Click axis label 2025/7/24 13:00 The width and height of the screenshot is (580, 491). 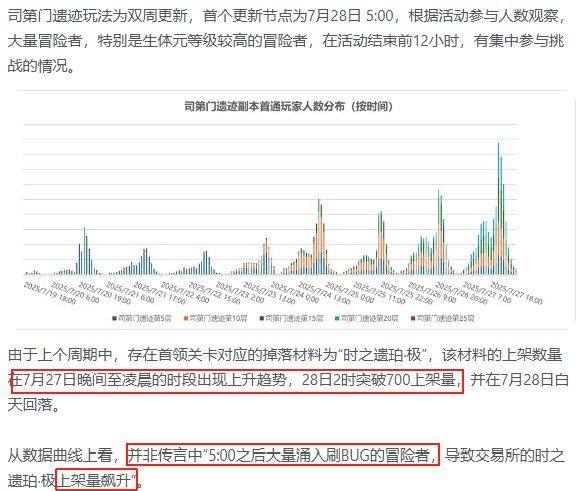[324, 293]
